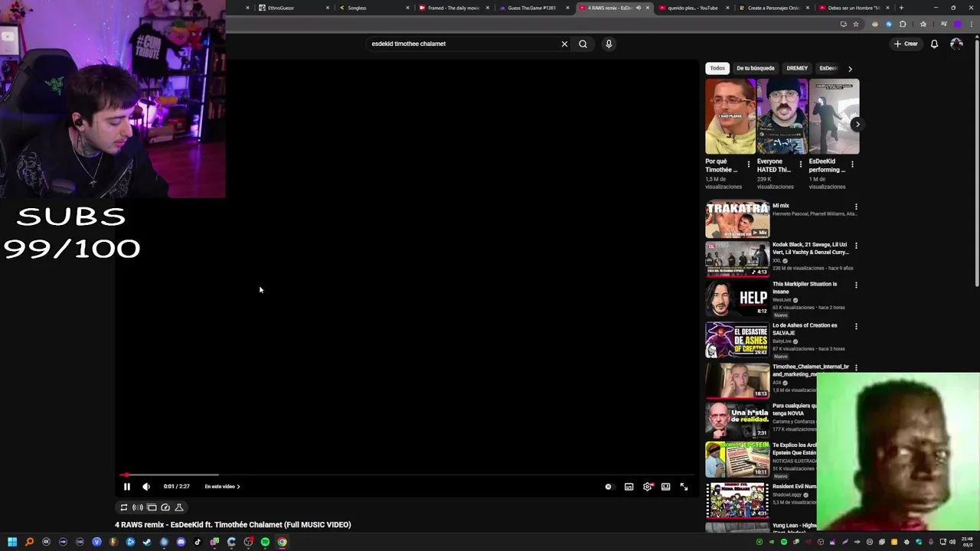Switch to 'querido piex.. - YouTube' tab
This screenshot has height=551, width=980.
(693, 8)
